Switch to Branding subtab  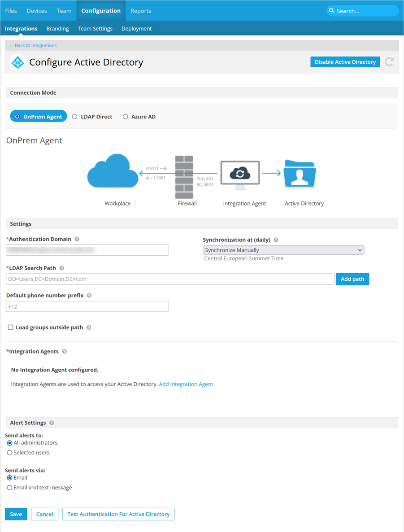(58, 29)
